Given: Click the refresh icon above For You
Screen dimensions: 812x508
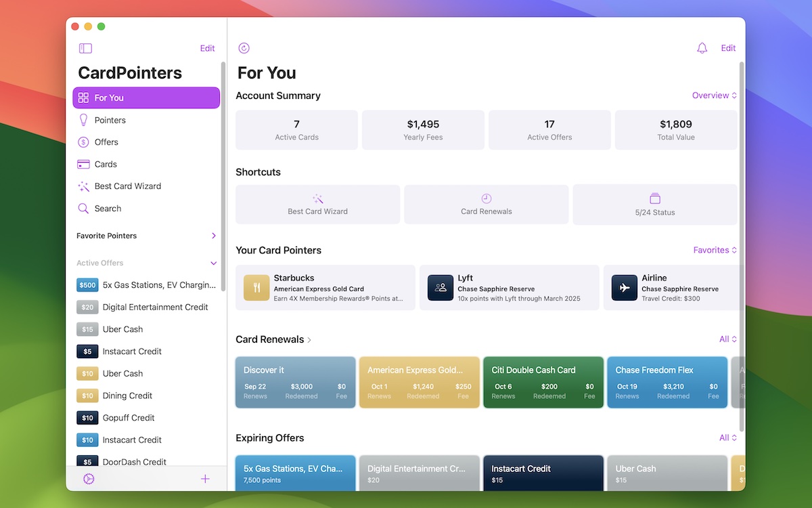Looking at the screenshot, I should (x=244, y=48).
